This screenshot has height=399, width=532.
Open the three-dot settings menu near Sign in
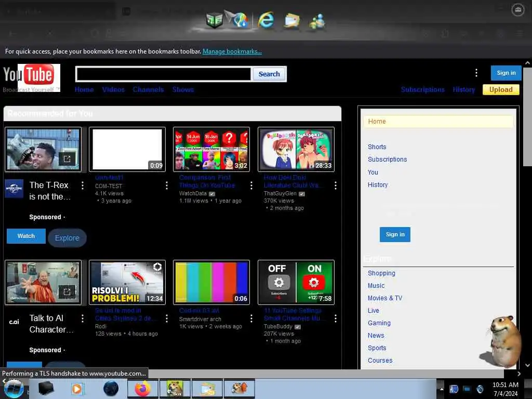[476, 73]
